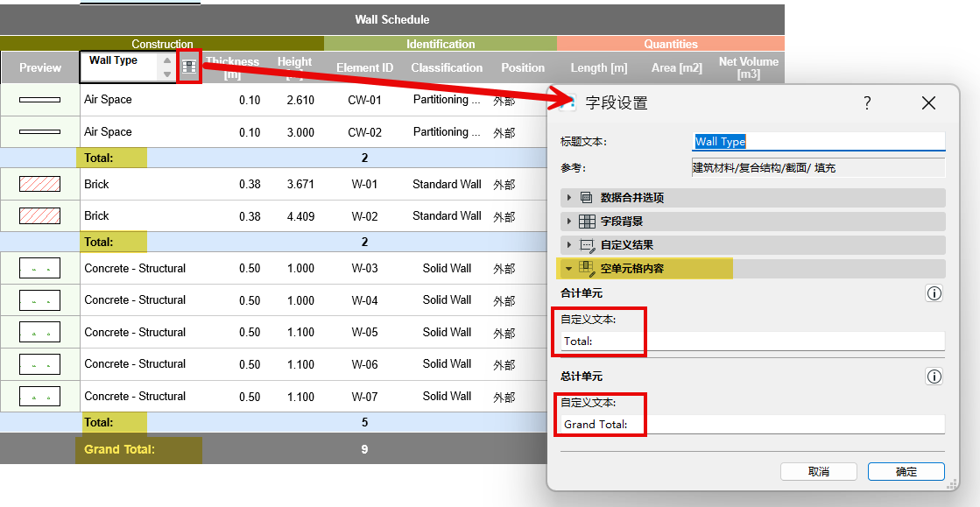Image resolution: width=980 pixels, height=507 pixels.
Task: Click the Wall Schedule title bar
Action: coord(391,19)
